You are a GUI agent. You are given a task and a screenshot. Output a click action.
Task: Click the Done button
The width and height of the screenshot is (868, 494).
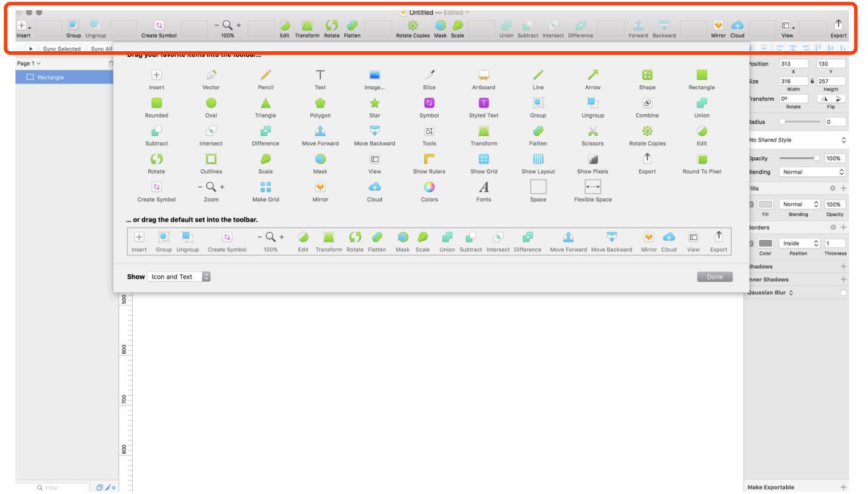[714, 276]
